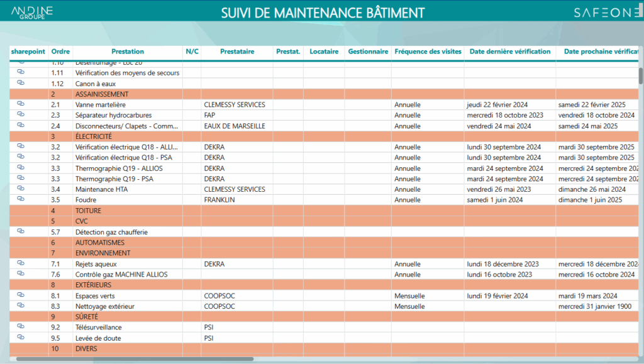
Task: Sort by the Prestat. column header
Action: [x=288, y=52]
